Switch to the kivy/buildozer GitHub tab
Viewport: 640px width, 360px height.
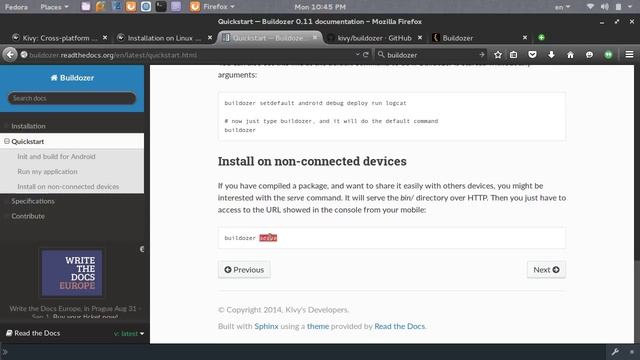pyautogui.click(x=375, y=38)
